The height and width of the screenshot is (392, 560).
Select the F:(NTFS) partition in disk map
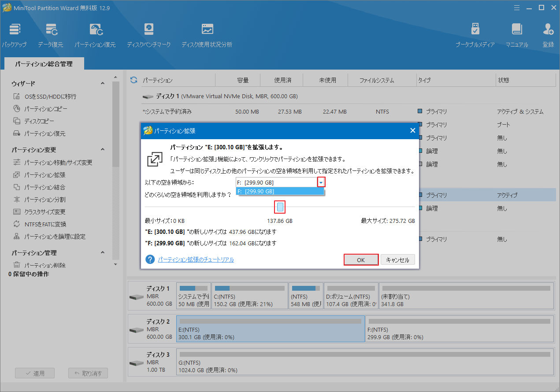pos(459,328)
